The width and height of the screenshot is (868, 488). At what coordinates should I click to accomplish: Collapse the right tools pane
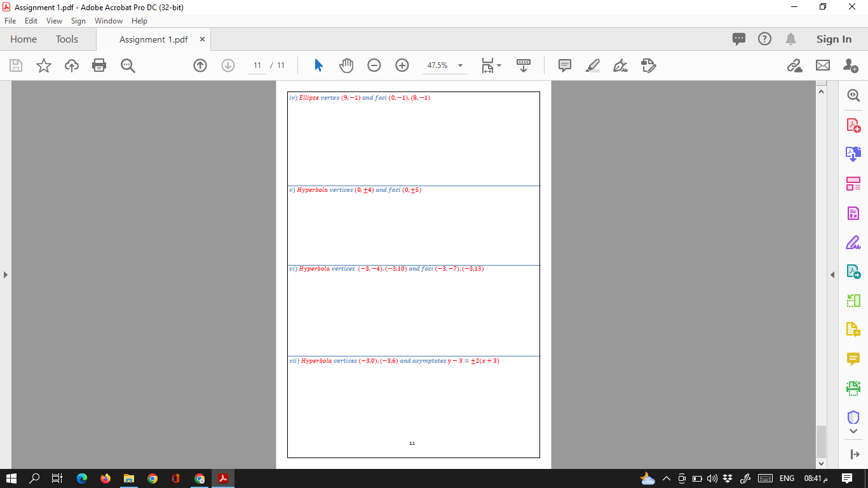click(832, 275)
